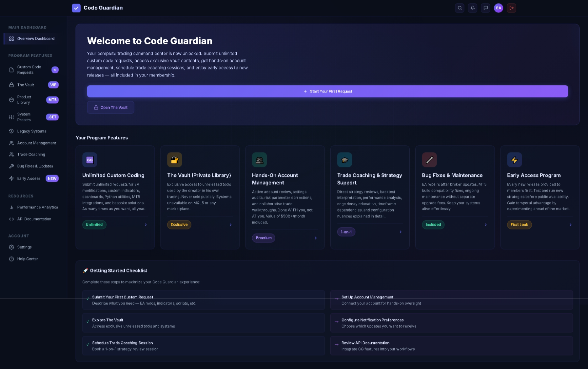Click the VIP badge beside The Vault
This screenshot has height=369, width=588.
(x=53, y=85)
